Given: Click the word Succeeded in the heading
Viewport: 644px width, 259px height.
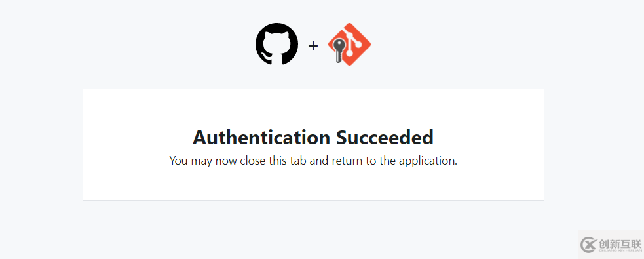Looking at the screenshot, I should 385,137.
